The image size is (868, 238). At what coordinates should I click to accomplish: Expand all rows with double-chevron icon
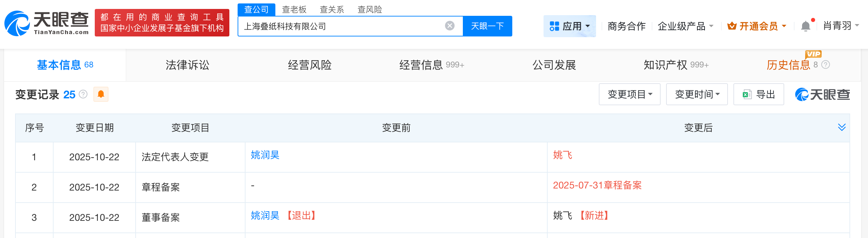coord(842,128)
